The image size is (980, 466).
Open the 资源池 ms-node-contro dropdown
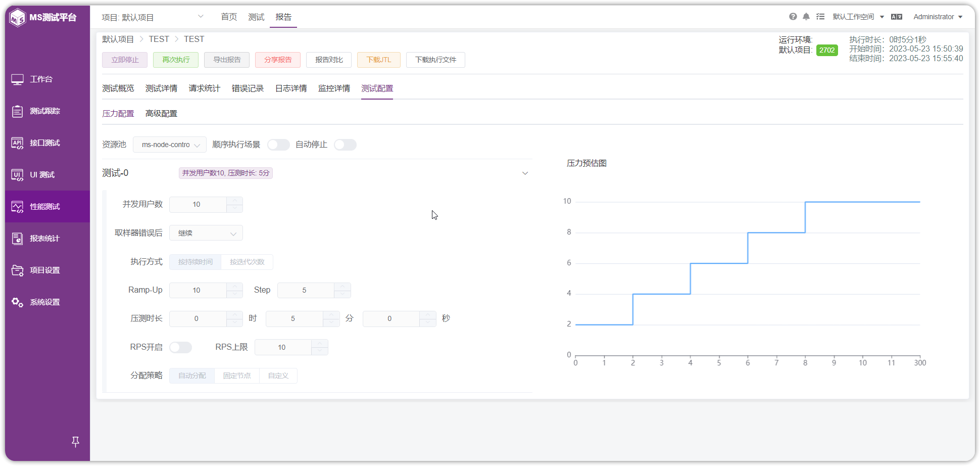170,145
